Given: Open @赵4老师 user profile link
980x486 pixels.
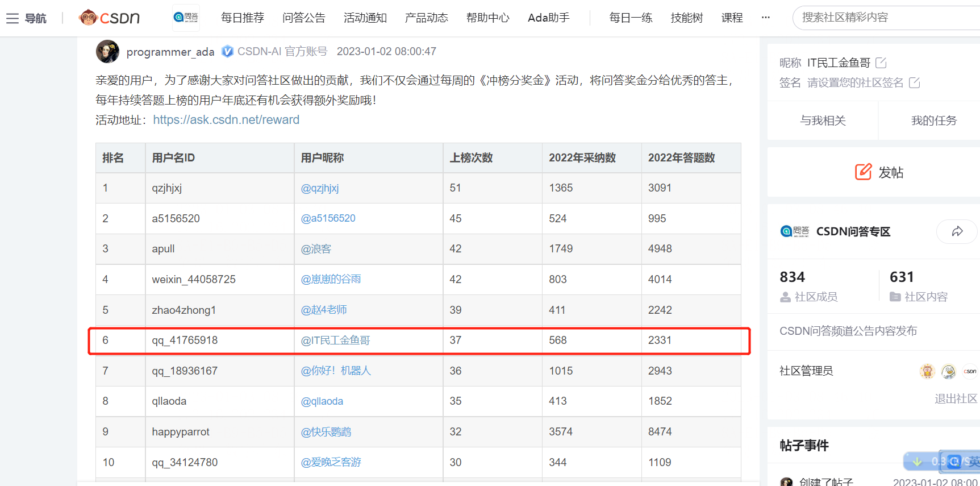Looking at the screenshot, I should [324, 310].
